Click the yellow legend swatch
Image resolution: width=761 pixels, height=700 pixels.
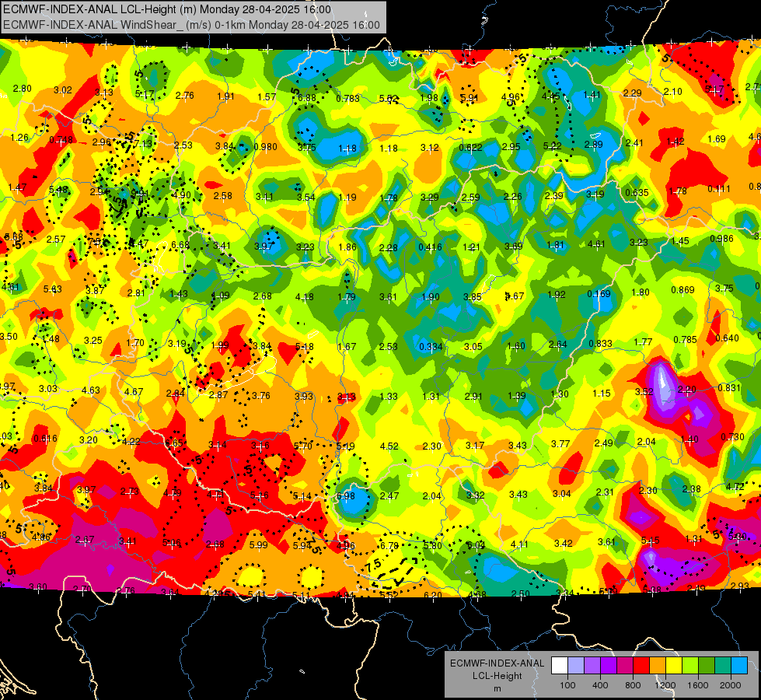click(674, 666)
